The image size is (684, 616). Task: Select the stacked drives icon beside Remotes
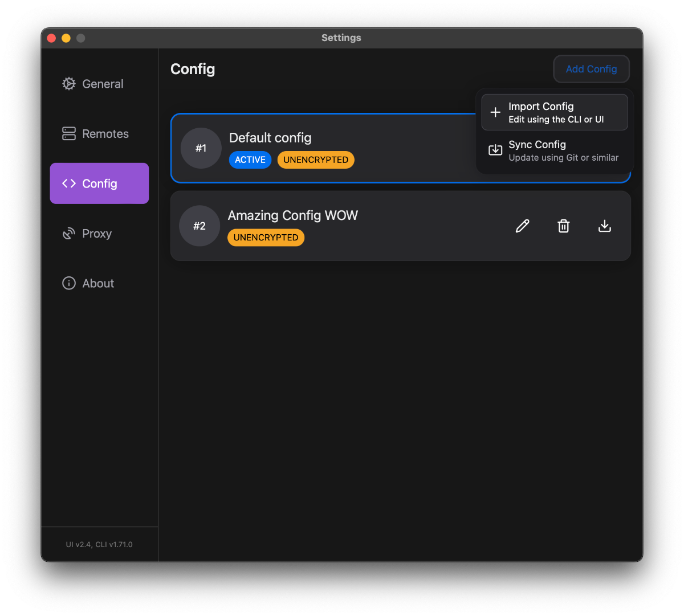(x=68, y=133)
